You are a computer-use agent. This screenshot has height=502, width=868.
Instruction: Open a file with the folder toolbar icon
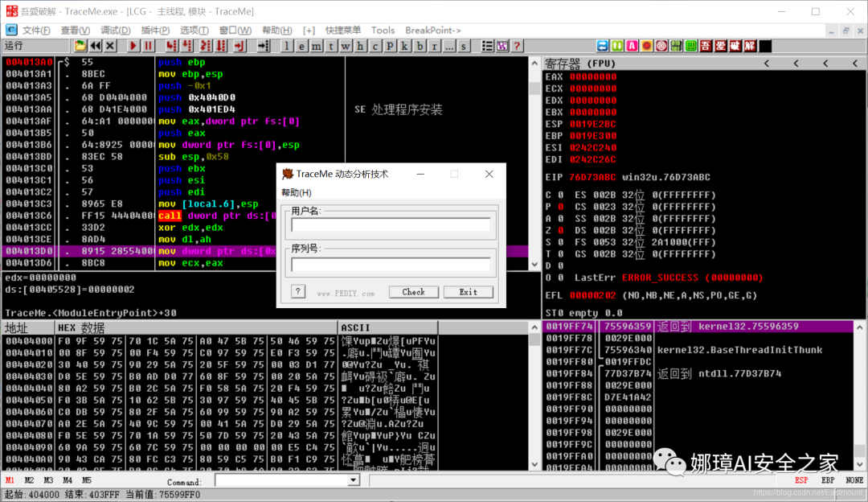[x=80, y=46]
